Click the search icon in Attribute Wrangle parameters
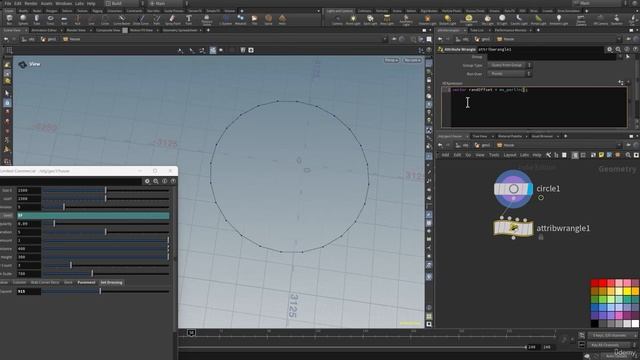The width and height of the screenshot is (640, 360). pos(618,49)
